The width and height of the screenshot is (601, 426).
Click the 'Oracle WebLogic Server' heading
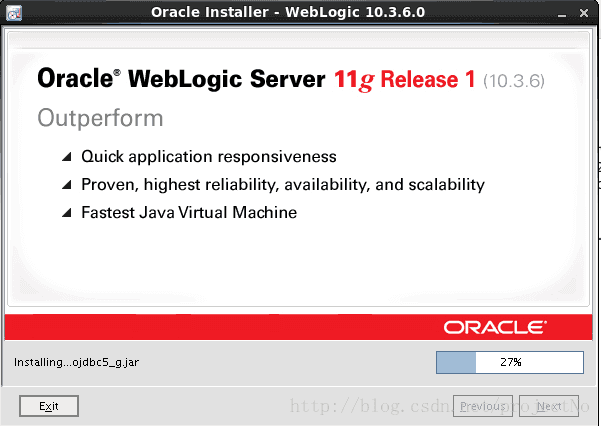click(x=181, y=79)
